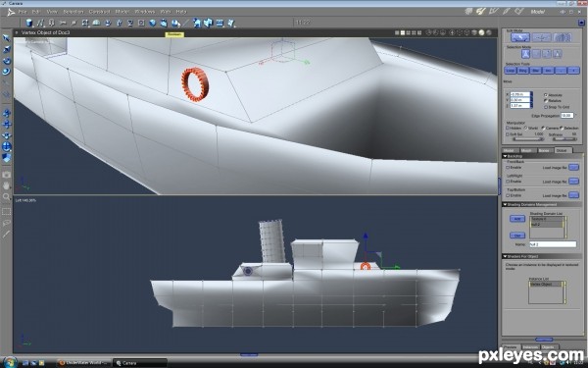Enable the Front/Back backdrop checkbox
The image size is (588, 368).
pyautogui.click(x=508, y=168)
